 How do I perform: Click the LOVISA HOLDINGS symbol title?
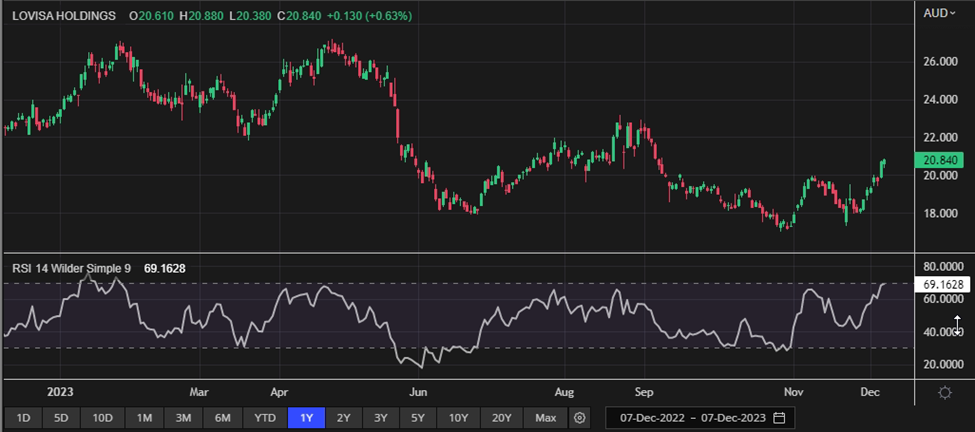[64, 16]
